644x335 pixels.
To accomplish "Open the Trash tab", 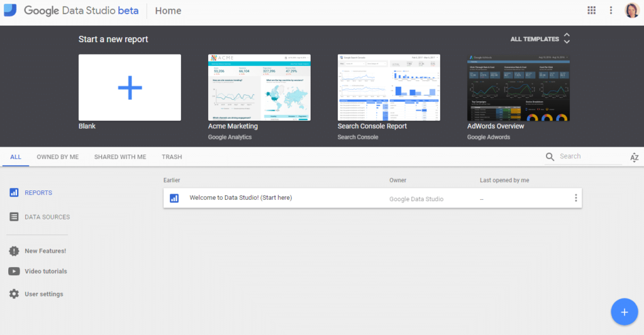I will coord(172,157).
